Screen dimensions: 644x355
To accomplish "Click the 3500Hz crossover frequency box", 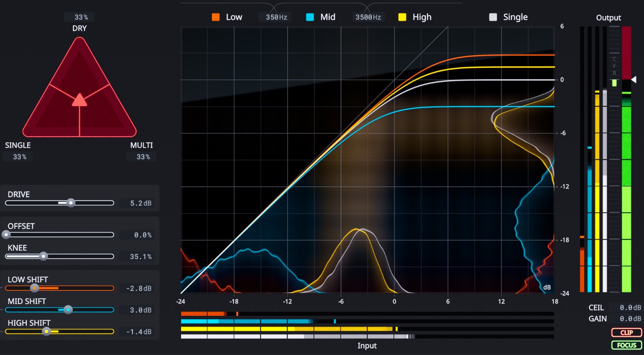I will point(368,17).
